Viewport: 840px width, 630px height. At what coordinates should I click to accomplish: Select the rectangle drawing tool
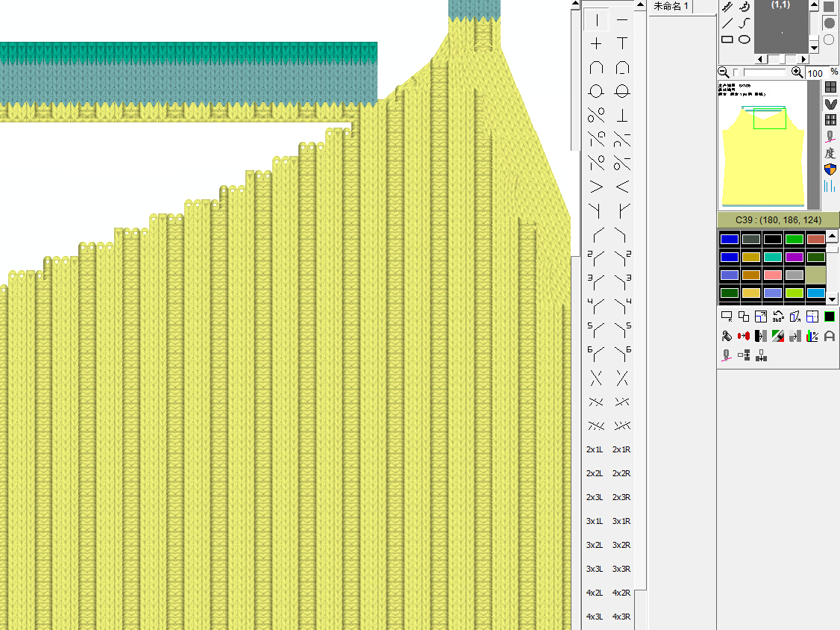(x=727, y=40)
